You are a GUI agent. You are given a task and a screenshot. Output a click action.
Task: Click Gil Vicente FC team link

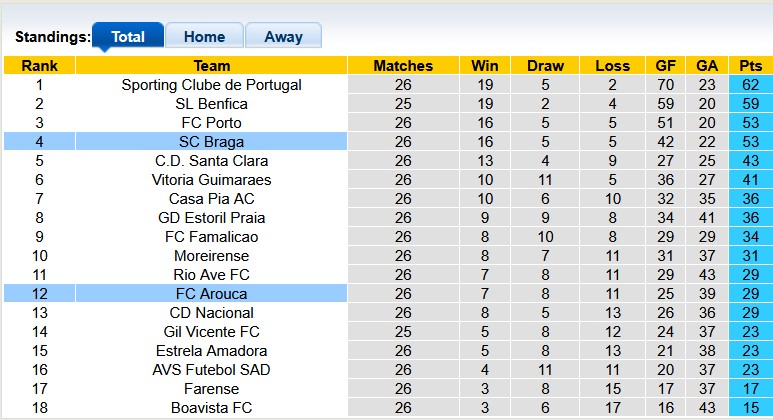click(211, 332)
